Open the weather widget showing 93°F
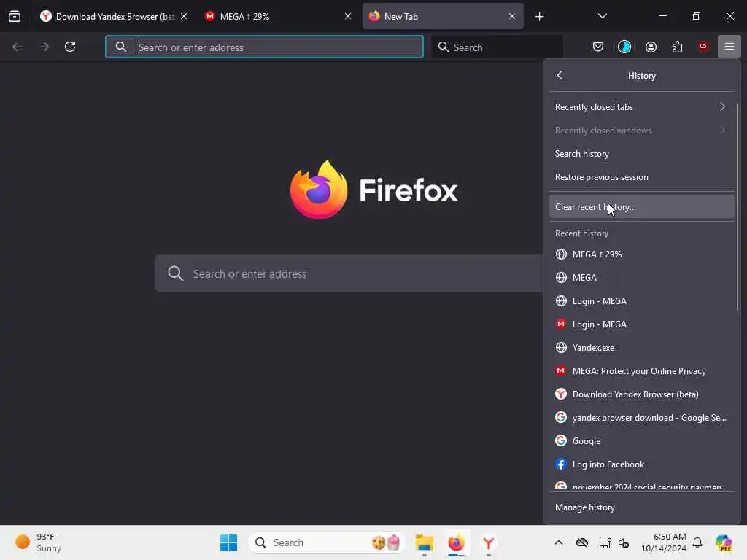This screenshot has width=747, height=560. (39, 542)
